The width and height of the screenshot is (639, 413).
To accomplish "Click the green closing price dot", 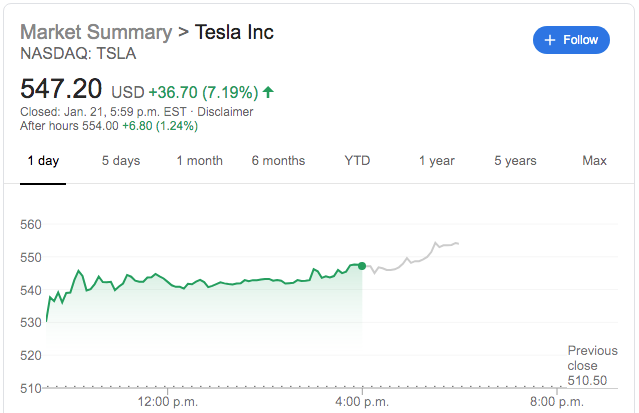I will (362, 266).
